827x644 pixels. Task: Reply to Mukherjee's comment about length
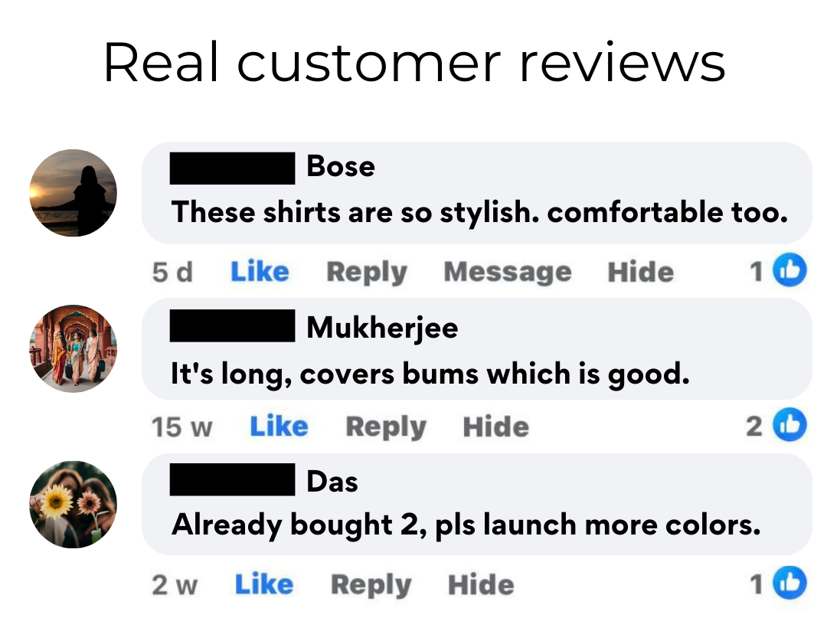[x=386, y=428]
